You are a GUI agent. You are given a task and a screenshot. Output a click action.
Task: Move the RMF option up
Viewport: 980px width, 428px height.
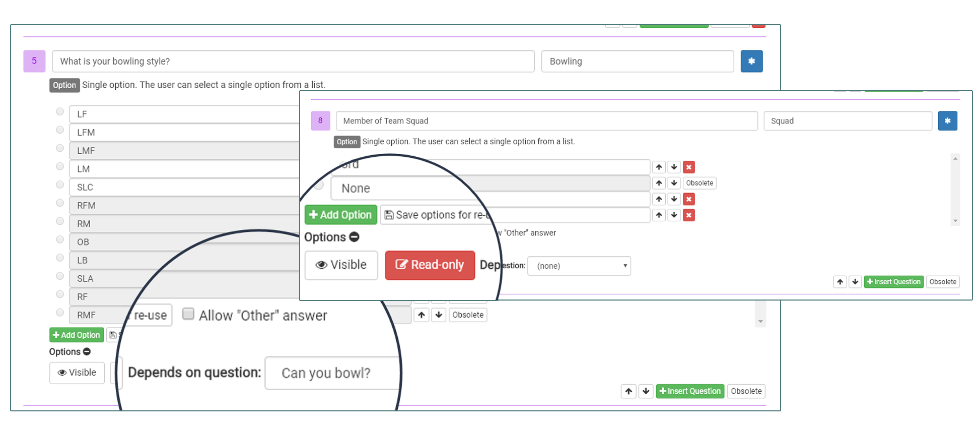click(422, 315)
